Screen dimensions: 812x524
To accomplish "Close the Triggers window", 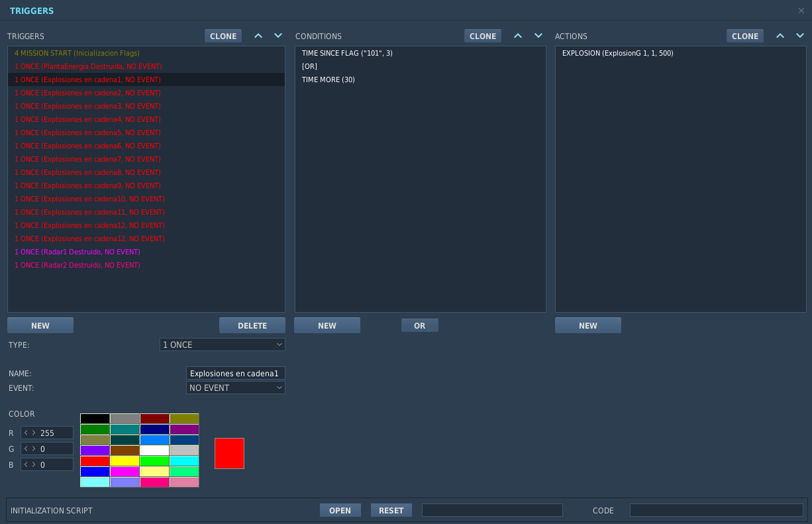I will tap(801, 11).
